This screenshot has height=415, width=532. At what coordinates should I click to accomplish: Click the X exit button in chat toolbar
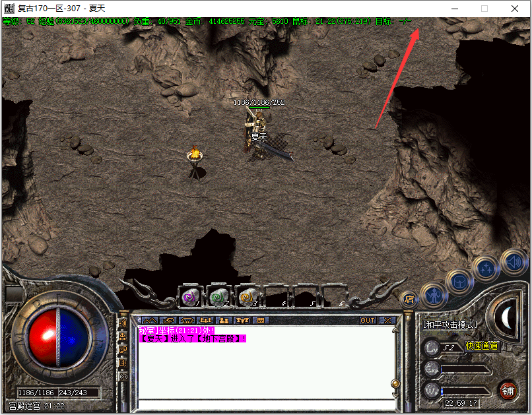point(387,321)
